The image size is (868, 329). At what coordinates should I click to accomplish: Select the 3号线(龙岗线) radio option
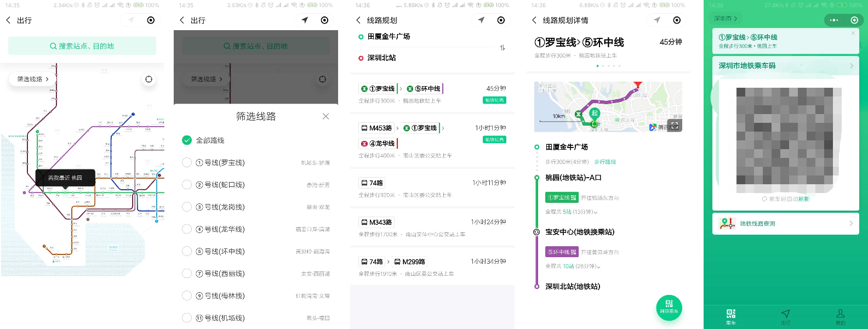pyautogui.click(x=187, y=207)
